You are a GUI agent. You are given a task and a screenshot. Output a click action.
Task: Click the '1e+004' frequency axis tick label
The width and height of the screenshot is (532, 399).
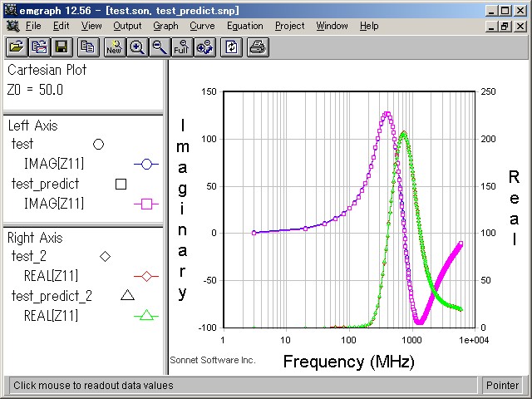(x=474, y=340)
